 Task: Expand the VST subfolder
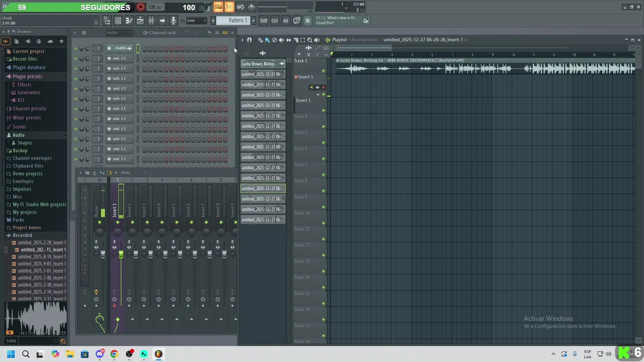(x=21, y=100)
